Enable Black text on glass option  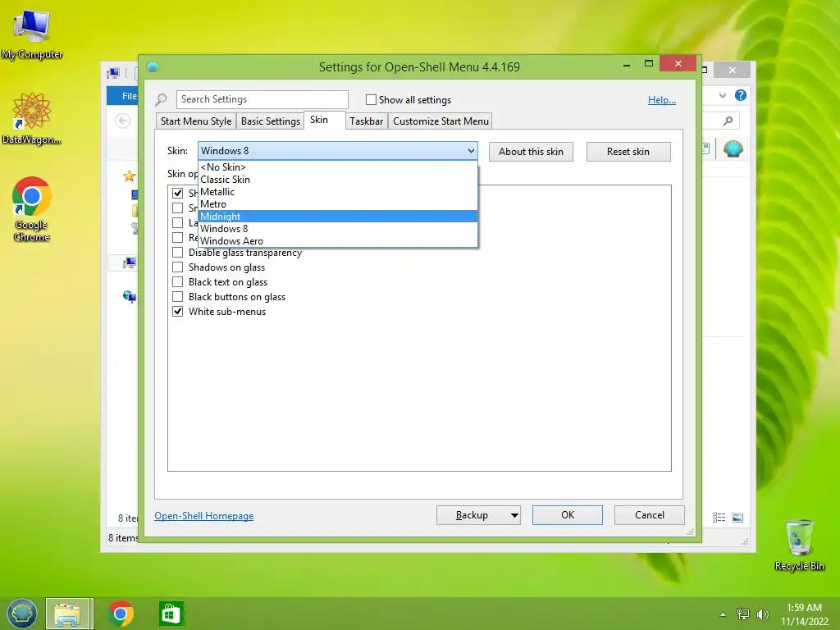click(177, 282)
